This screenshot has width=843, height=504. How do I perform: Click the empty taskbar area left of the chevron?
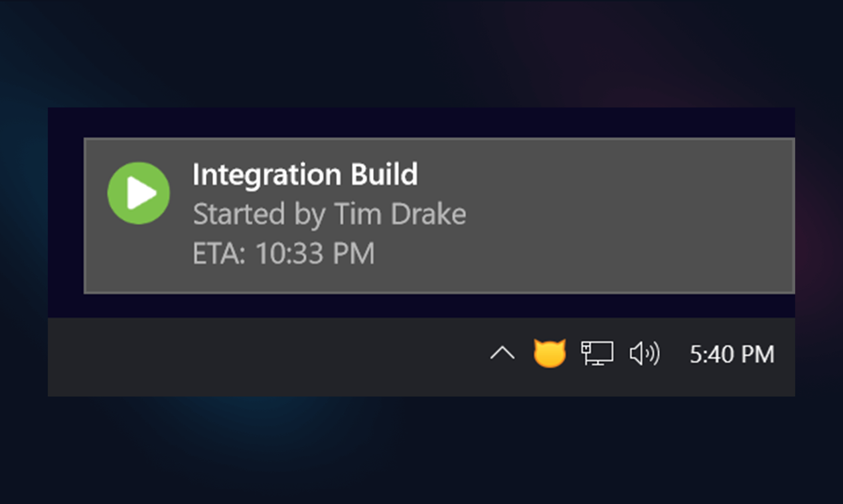[266, 357]
